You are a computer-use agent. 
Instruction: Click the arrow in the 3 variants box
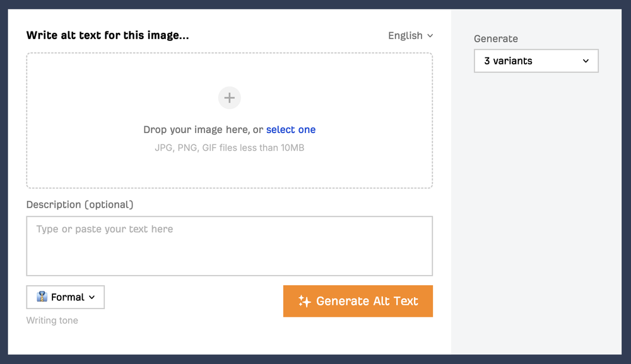click(x=586, y=61)
